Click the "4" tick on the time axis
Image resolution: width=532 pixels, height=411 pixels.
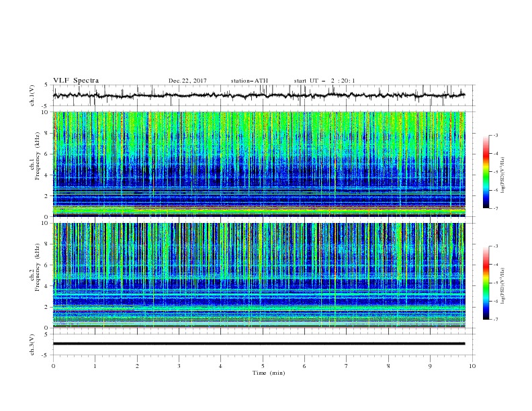point(220,366)
